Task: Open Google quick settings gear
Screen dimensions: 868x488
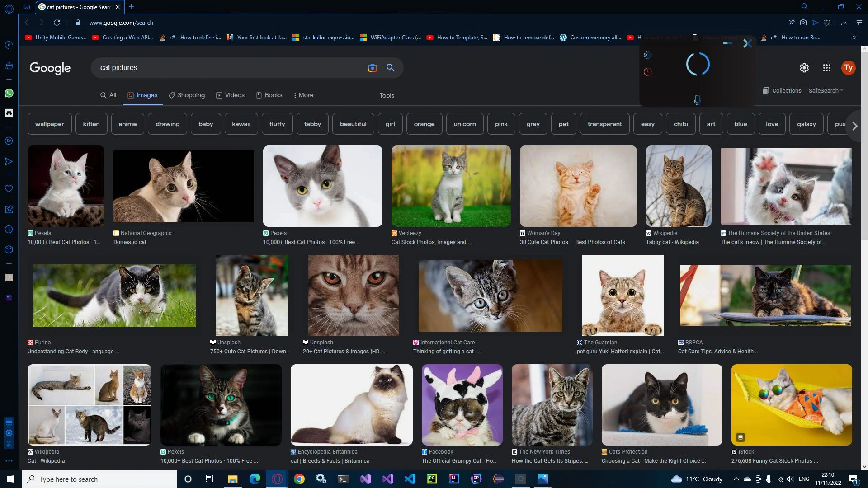Action: pyautogui.click(x=804, y=68)
